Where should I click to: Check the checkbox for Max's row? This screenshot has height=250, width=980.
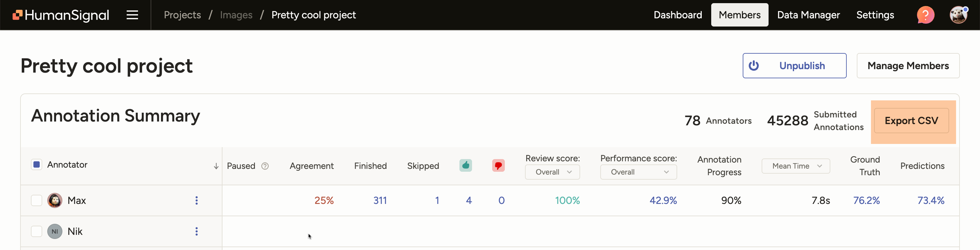[x=37, y=200]
